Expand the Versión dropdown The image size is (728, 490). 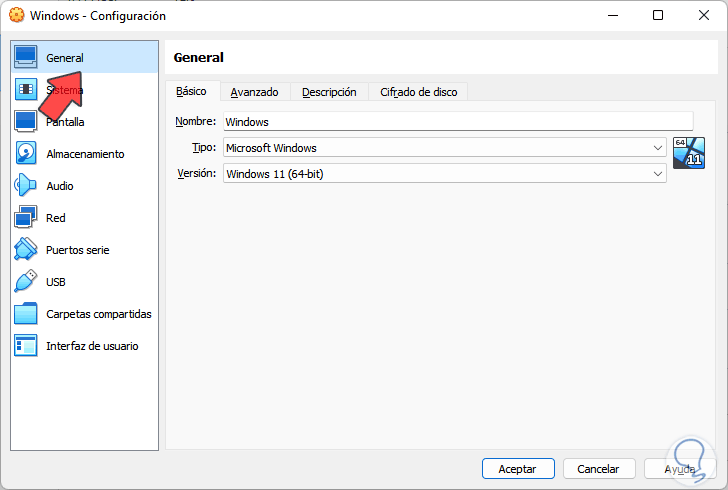point(657,174)
